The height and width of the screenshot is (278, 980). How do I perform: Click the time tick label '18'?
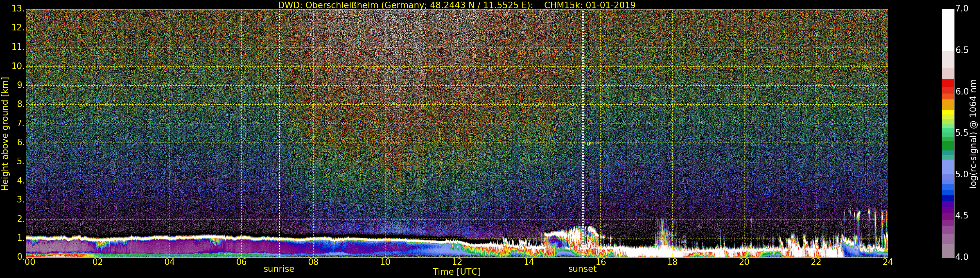click(672, 262)
